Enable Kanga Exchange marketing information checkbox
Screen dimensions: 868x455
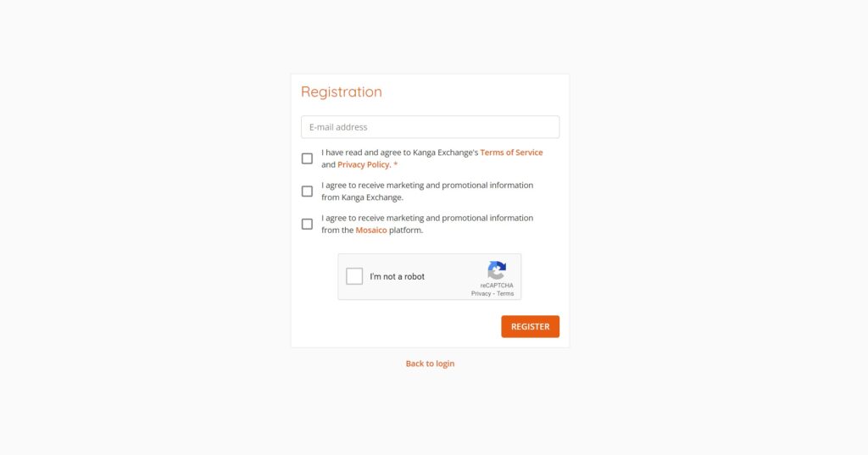(x=307, y=191)
